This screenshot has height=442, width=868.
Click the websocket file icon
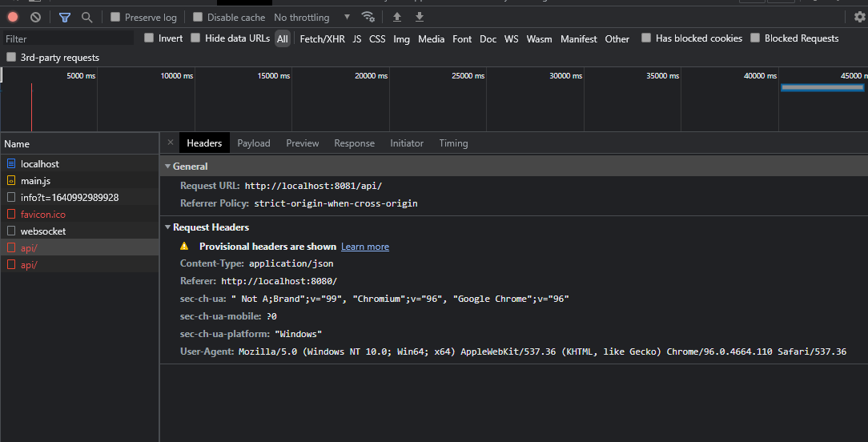tap(11, 231)
